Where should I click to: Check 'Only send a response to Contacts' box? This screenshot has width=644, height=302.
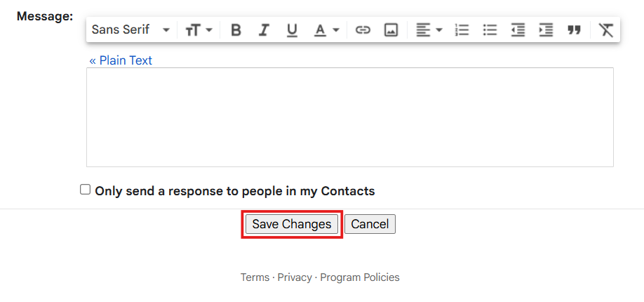tap(86, 190)
